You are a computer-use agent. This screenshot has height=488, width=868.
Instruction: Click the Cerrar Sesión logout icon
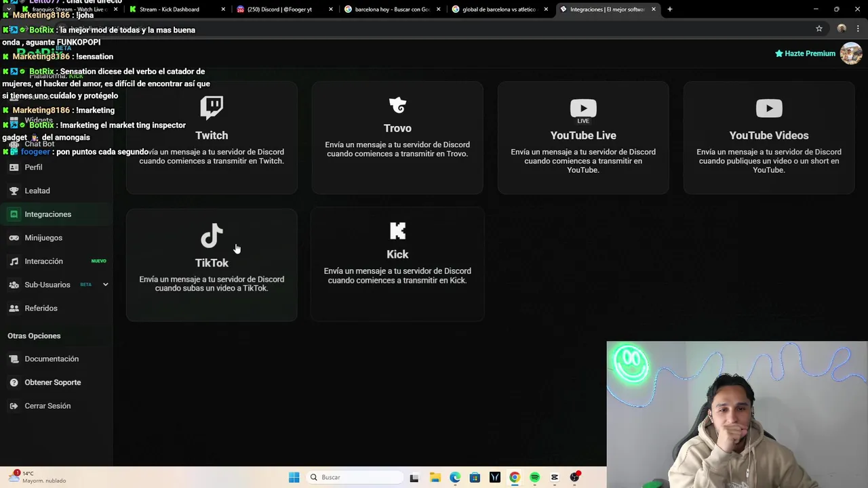point(14,406)
